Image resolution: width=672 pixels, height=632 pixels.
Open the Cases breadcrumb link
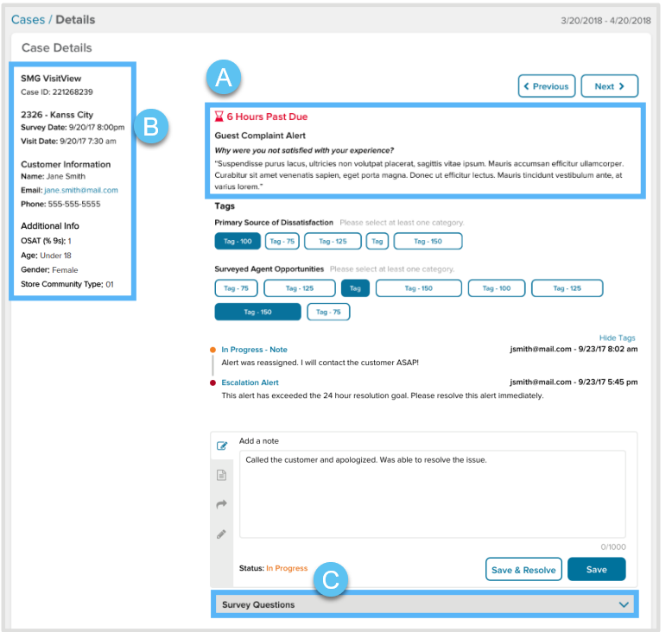28,19
